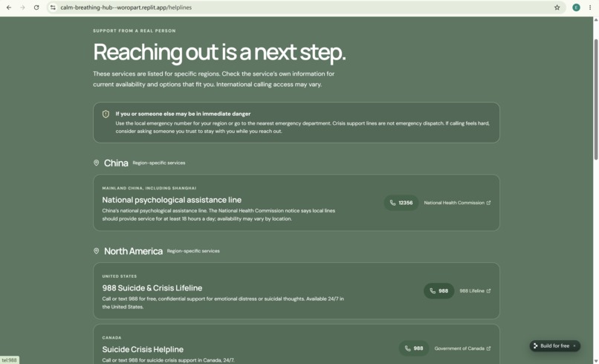Open the browser profile avatar
The width and height of the screenshot is (599, 364).
576,7
